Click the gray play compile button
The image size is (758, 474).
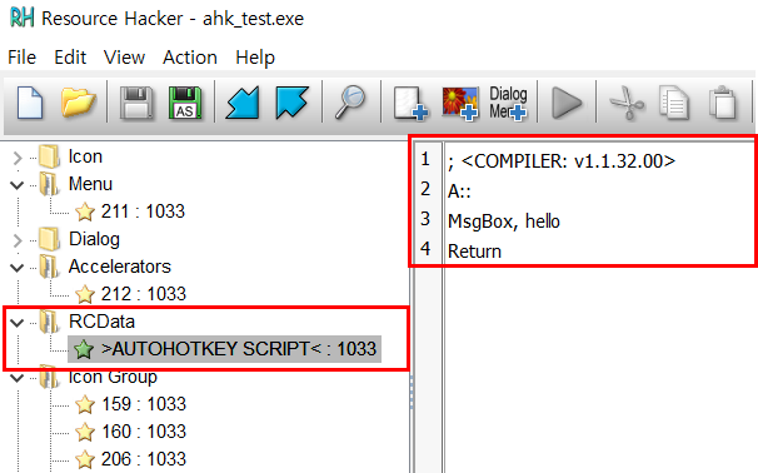pyautogui.click(x=567, y=102)
